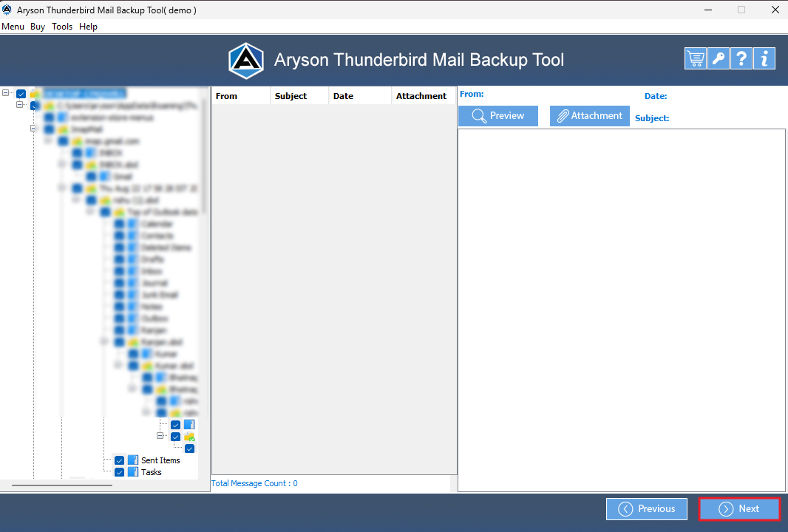Sort by the Date column header
Screen dimensions: 788x532
click(360, 96)
